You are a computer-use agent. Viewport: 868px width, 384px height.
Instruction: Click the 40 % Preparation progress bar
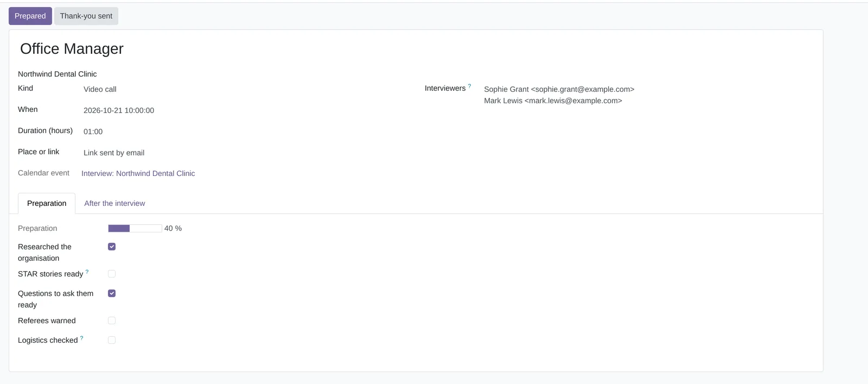click(135, 228)
